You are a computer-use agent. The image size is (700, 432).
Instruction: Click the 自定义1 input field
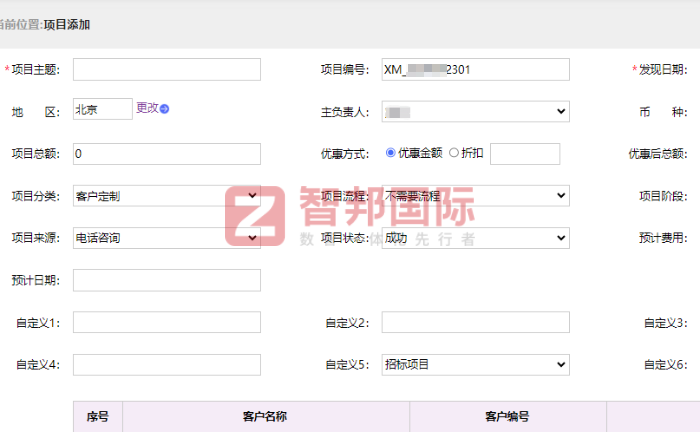(166, 322)
